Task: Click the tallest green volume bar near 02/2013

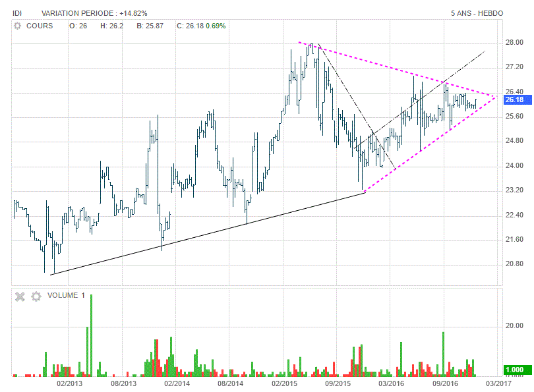Action: coord(91,335)
